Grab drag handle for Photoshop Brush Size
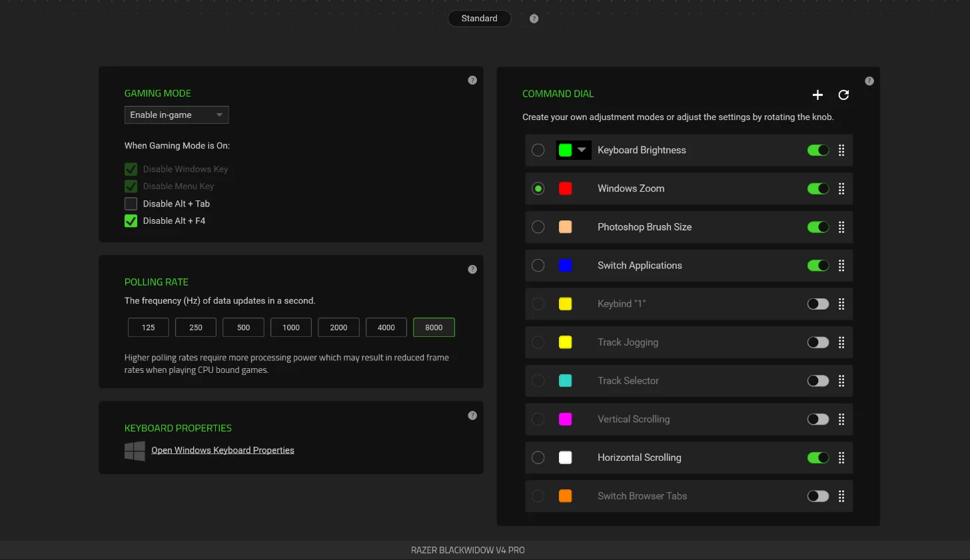The height and width of the screenshot is (560, 970). click(x=841, y=227)
